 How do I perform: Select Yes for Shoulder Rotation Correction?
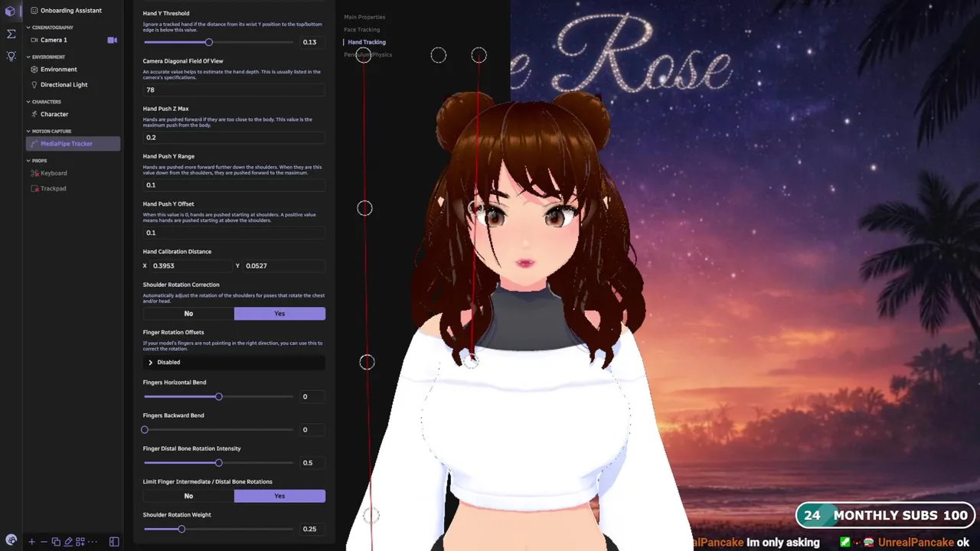point(279,314)
